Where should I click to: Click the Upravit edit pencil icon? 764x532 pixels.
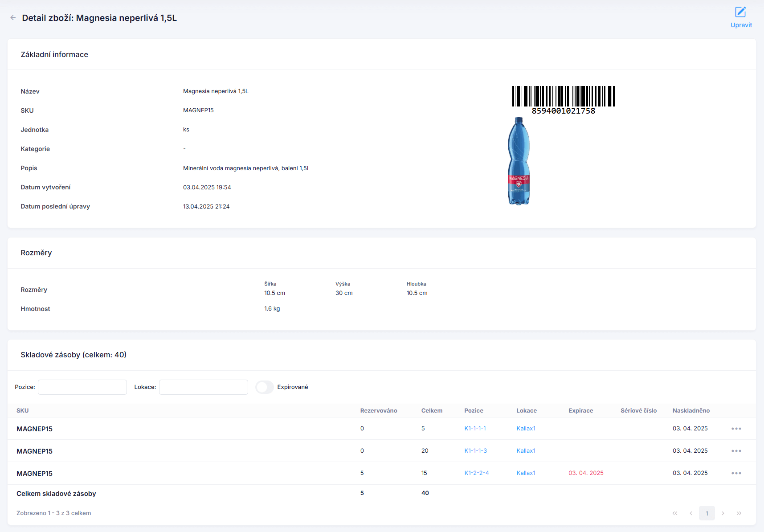[741, 12]
